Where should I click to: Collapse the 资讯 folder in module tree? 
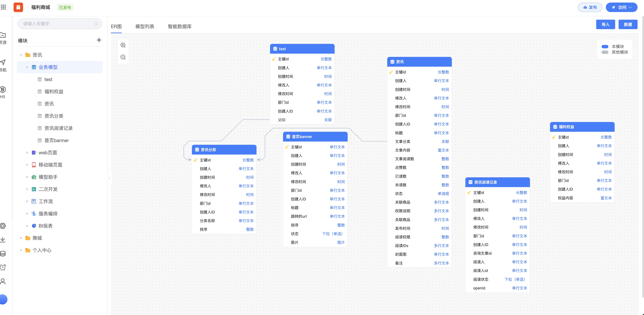click(21, 55)
